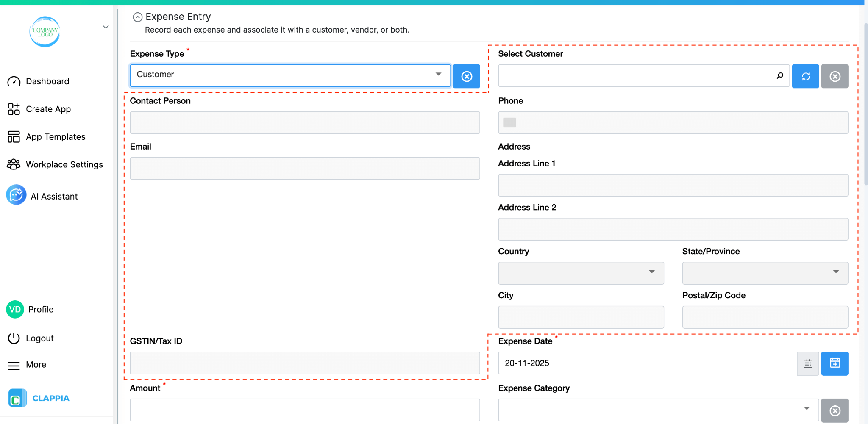The image size is (868, 424).
Task: Go to Profile settings
Action: [41, 309]
